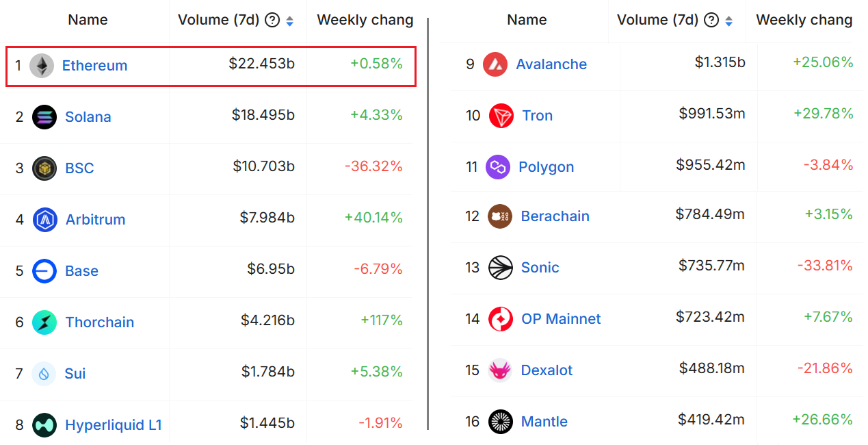The width and height of the screenshot is (868, 445).
Task: Select the Mantle logo icon
Action: point(501,421)
